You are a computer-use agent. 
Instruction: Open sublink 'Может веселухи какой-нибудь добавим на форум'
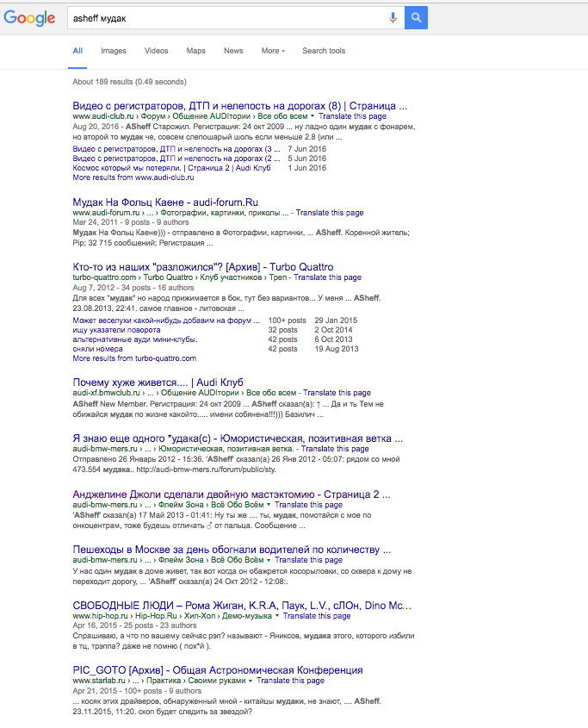[x=166, y=320]
